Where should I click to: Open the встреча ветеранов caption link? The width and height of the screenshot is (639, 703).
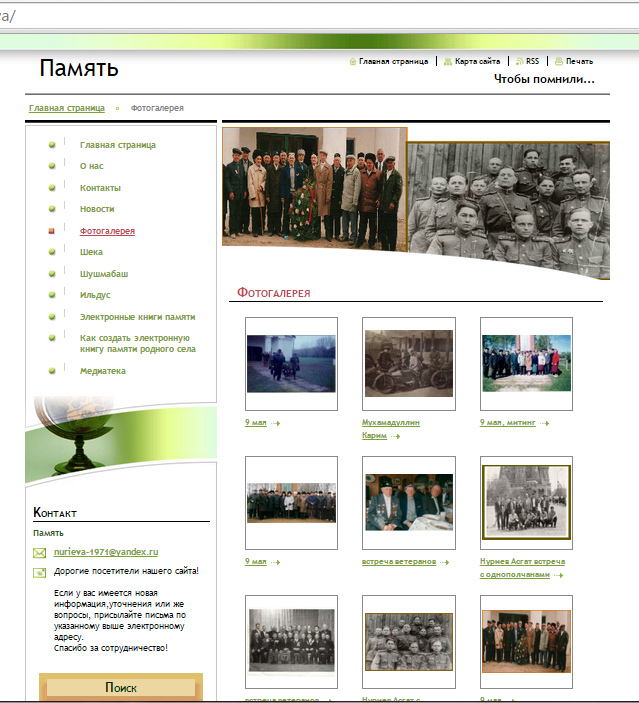coord(398,562)
